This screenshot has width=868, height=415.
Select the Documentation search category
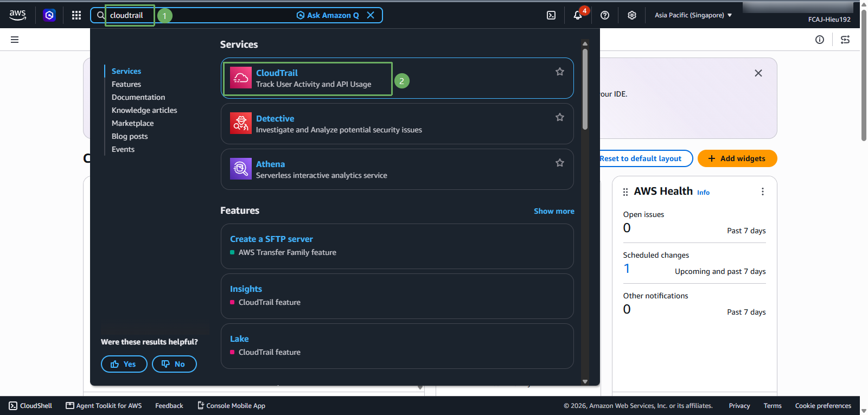(138, 97)
